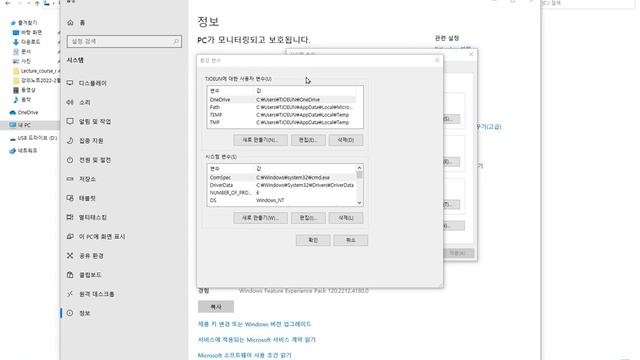This screenshot has height=360, width=640.
Task: Open Microsoft 소프트웨어 사용 조건 읽기 link
Action: point(244,356)
